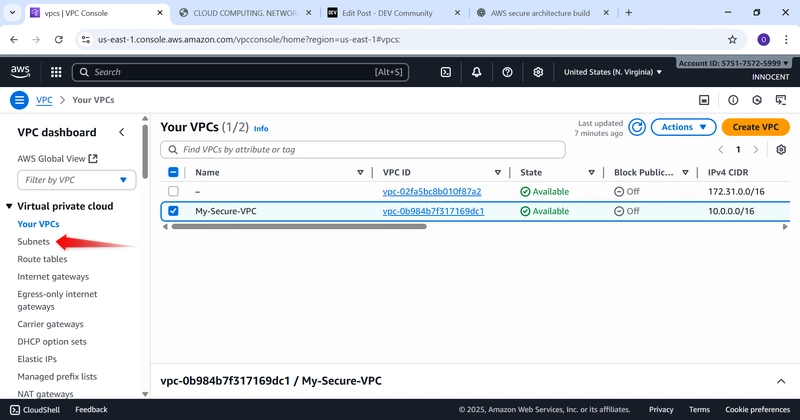Image resolution: width=800 pixels, height=420 pixels.
Task: Uncheck the My-Secure-VPC row checkbox
Action: coord(173,211)
